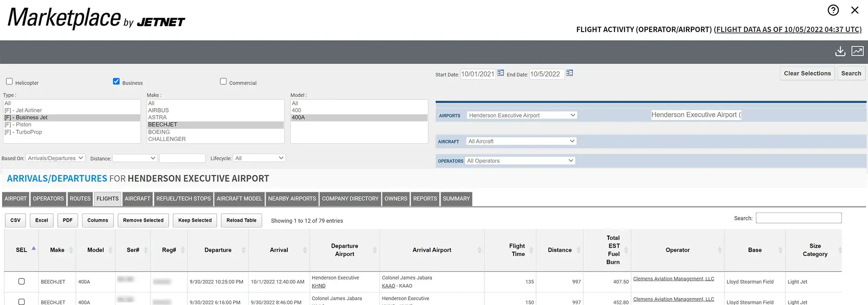Sort table by Make column arrows
Image resolution: width=868 pixels, height=305 pixels.
(x=71, y=250)
